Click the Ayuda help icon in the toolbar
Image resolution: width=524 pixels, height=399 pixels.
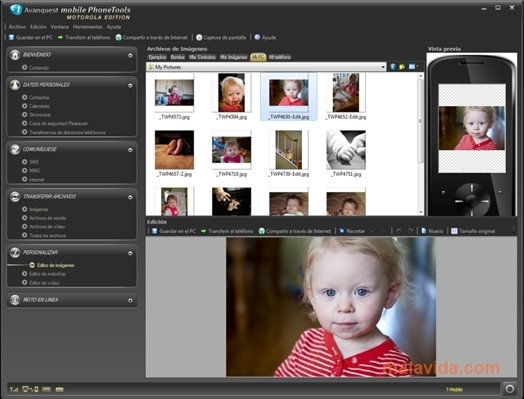[x=257, y=37]
